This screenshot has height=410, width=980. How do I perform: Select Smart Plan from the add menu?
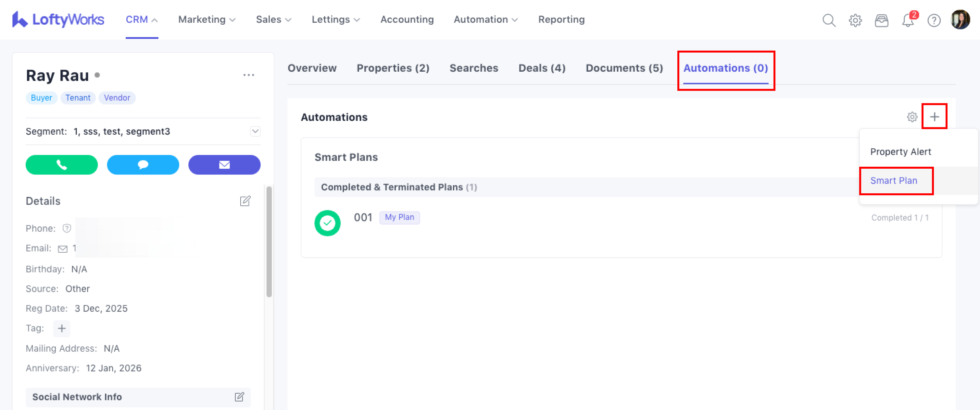893,180
